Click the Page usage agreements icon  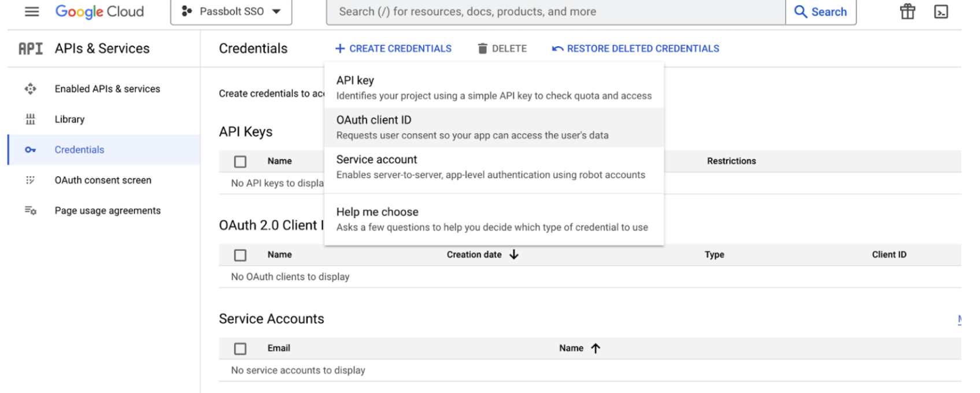[31, 210]
